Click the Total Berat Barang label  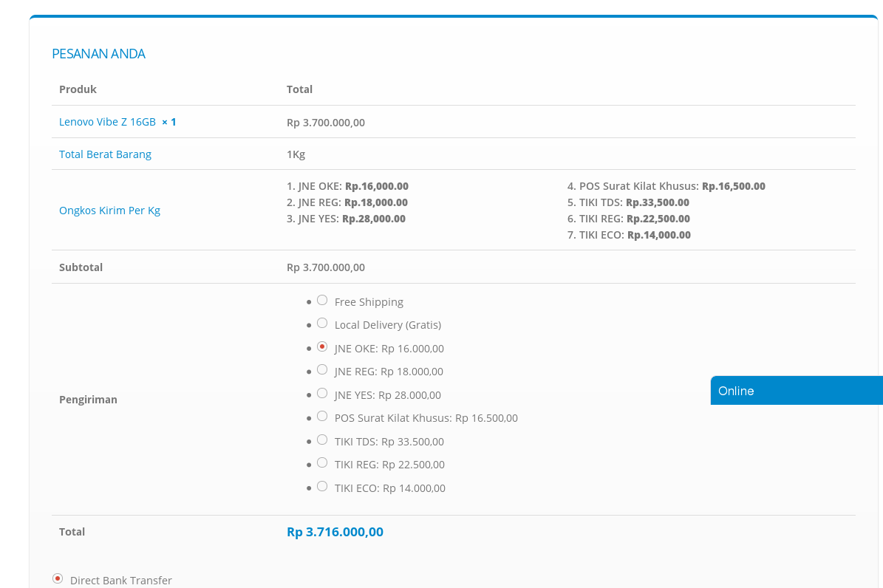tap(105, 154)
